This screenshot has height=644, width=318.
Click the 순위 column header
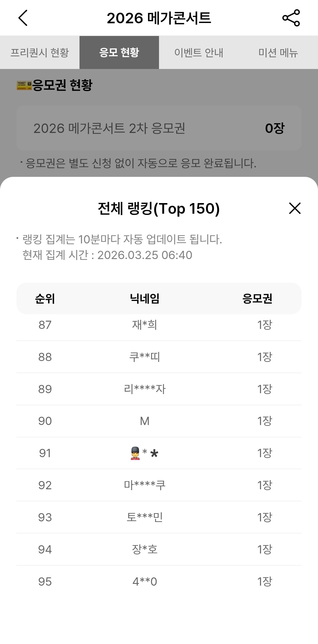point(45,299)
